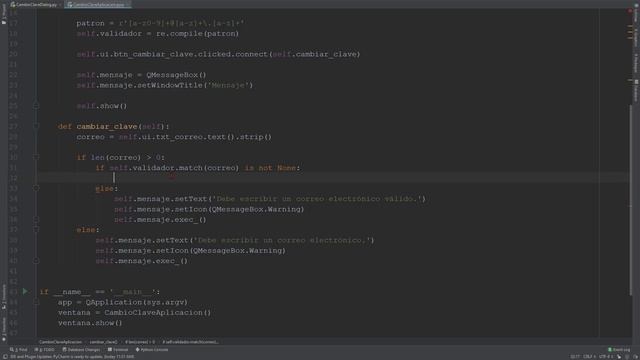The image size is (640, 360).
Task: Click the first orange warning stripe mark
Action: (630, 26)
